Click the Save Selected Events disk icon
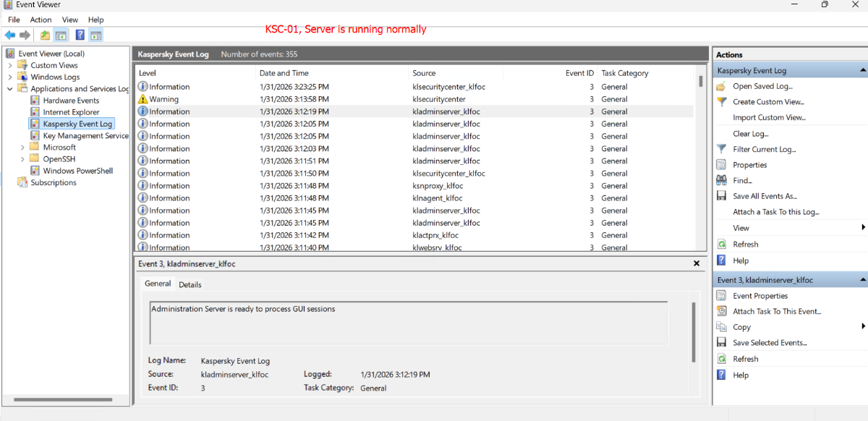Screen dimensions: 868x421 [x=721, y=343]
